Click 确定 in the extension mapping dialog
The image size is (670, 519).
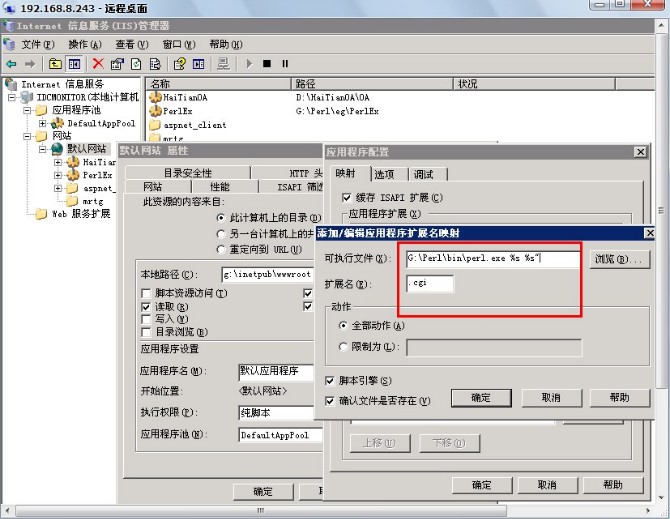480,397
